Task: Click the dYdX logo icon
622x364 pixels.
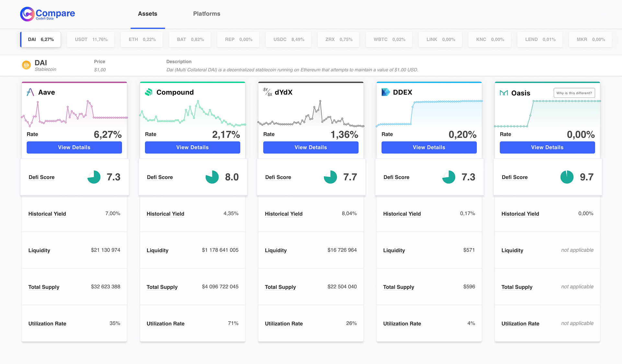Action: 268,92
